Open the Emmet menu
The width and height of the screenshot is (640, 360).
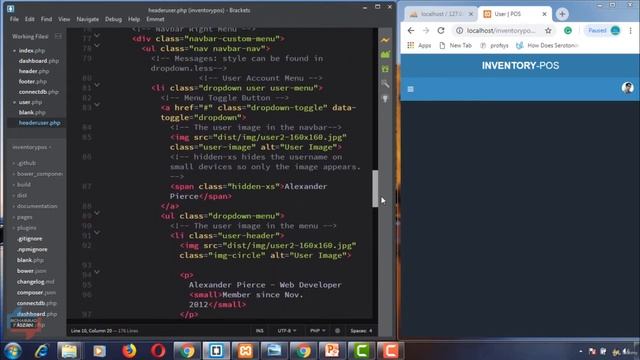point(156,19)
